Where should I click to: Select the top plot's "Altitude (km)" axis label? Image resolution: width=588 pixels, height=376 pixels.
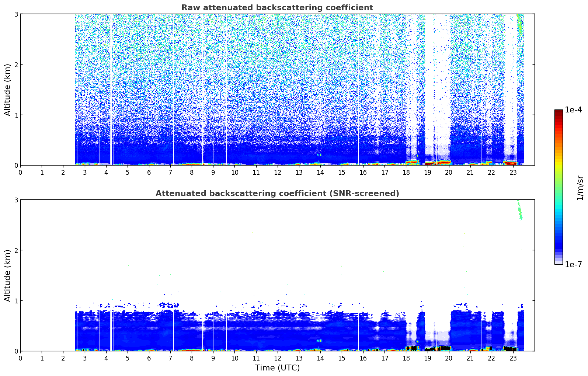click(7, 90)
